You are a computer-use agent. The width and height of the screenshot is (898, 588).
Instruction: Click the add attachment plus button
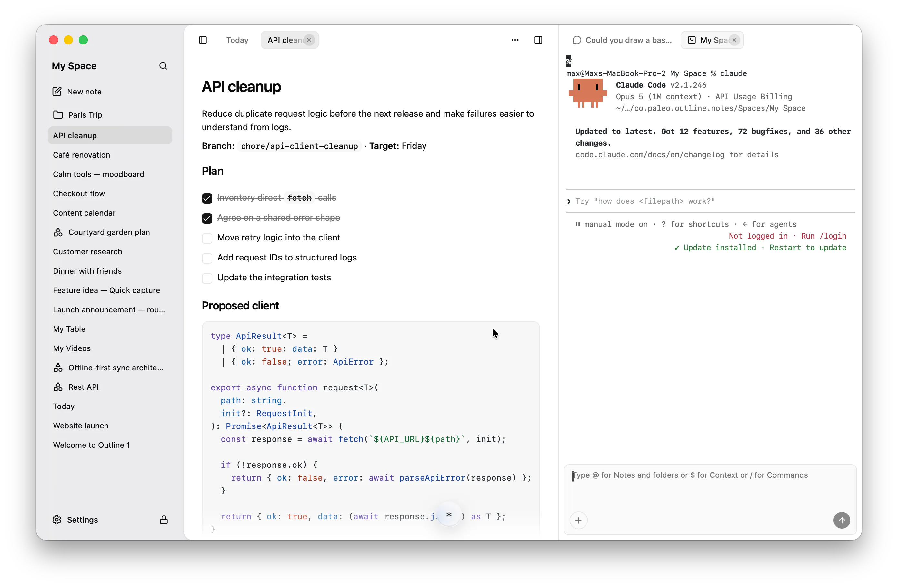578,521
